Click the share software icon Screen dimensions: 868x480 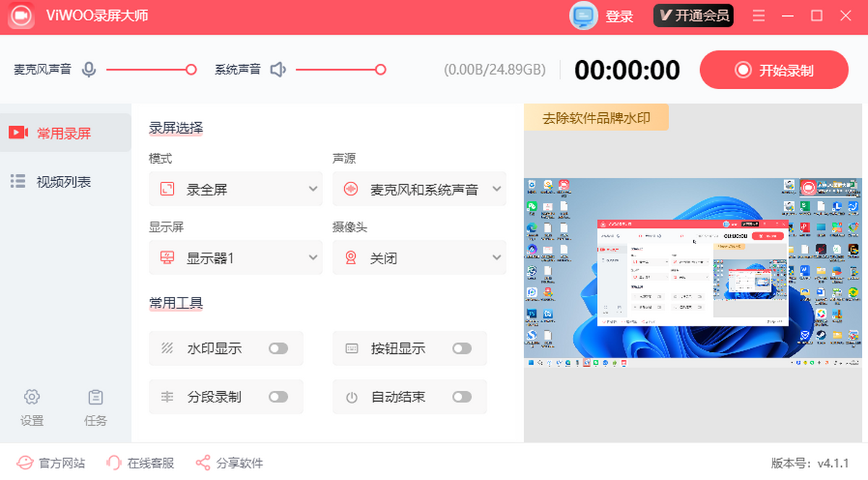coord(203,463)
